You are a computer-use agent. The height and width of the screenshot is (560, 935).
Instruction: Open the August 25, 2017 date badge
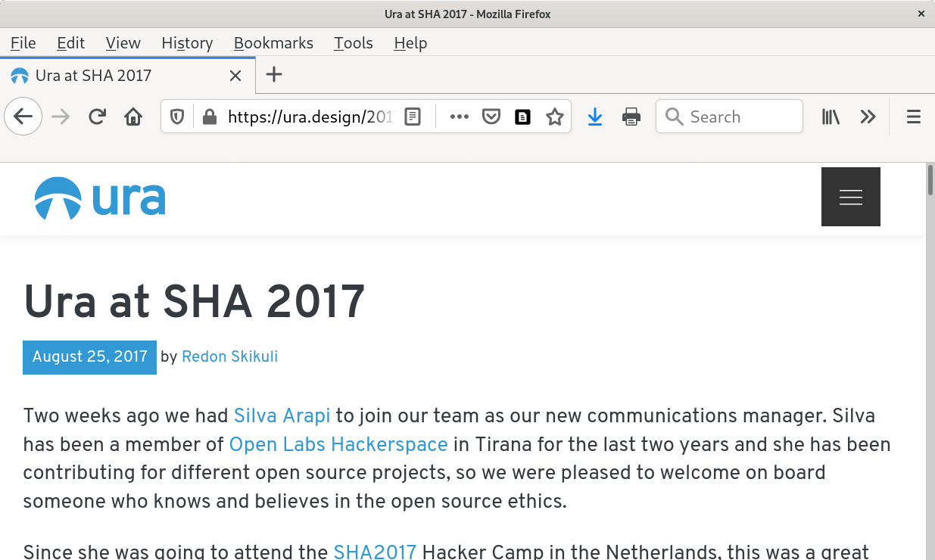coord(89,357)
